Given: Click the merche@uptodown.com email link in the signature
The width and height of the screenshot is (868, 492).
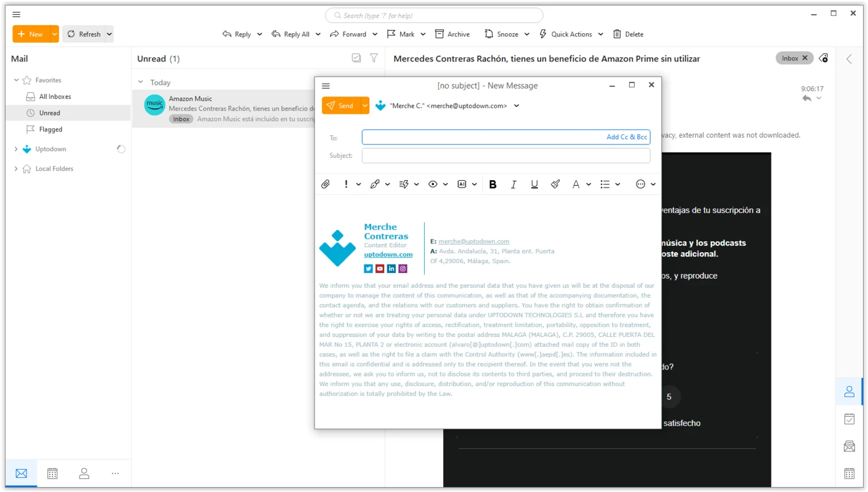Looking at the screenshot, I should point(473,241).
